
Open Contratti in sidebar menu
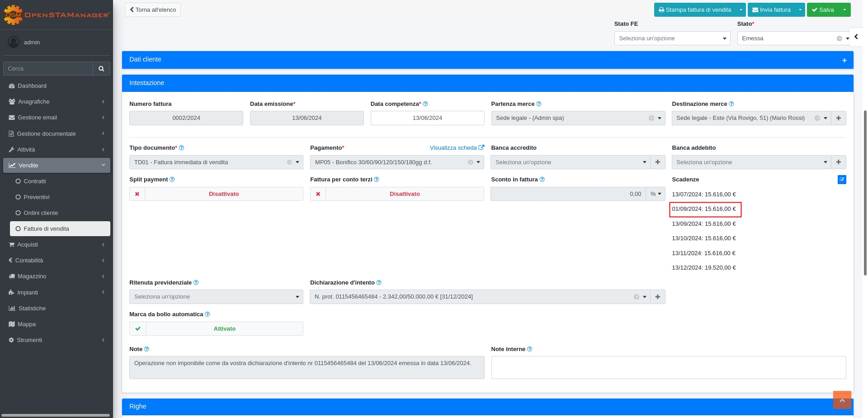point(35,181)
